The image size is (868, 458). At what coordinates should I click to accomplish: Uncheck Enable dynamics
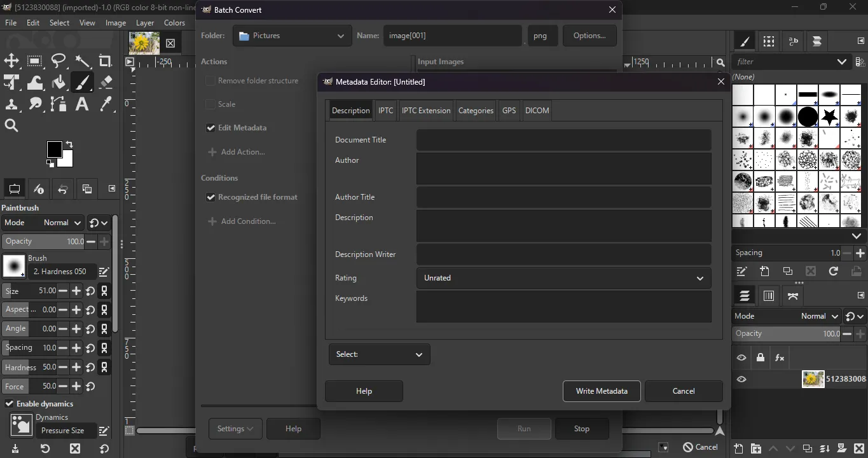click(x=9, y=403)
